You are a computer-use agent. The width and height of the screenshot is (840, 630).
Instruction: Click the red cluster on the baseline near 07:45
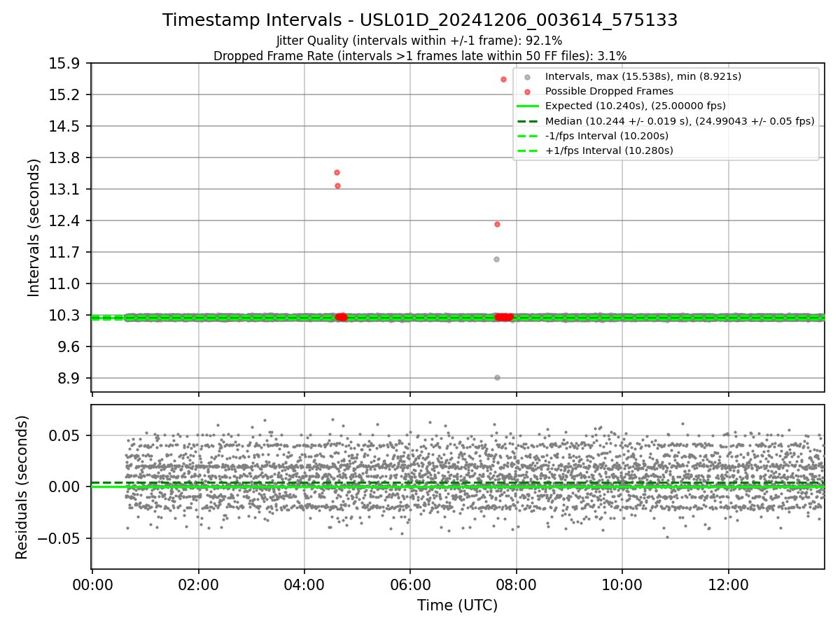(x=503, y=317)
